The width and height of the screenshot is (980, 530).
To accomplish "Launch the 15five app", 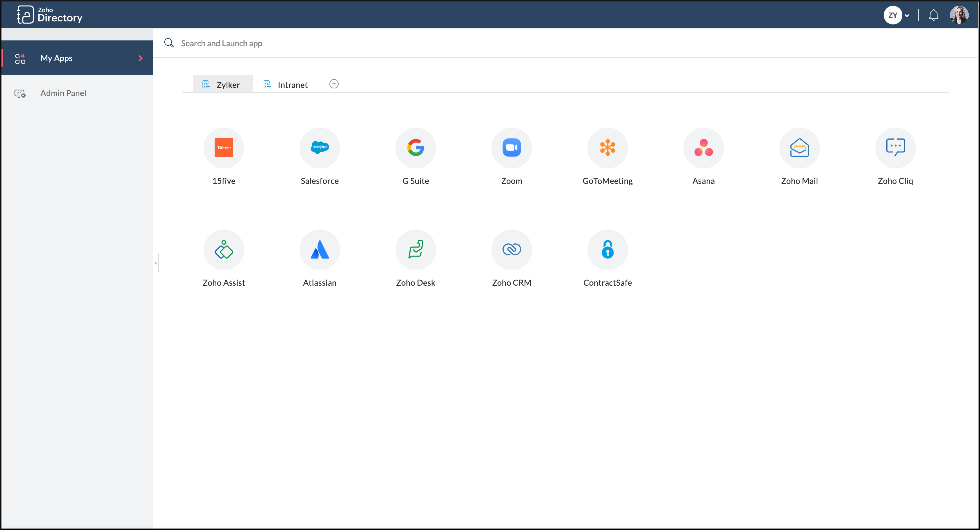I will pos(224,147).
